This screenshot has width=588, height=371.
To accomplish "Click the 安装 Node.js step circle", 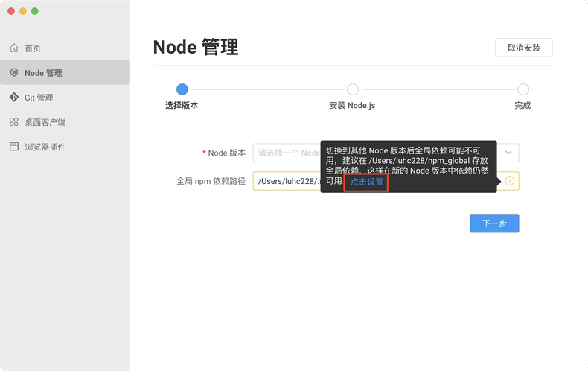I will click(x=353, y=89).
